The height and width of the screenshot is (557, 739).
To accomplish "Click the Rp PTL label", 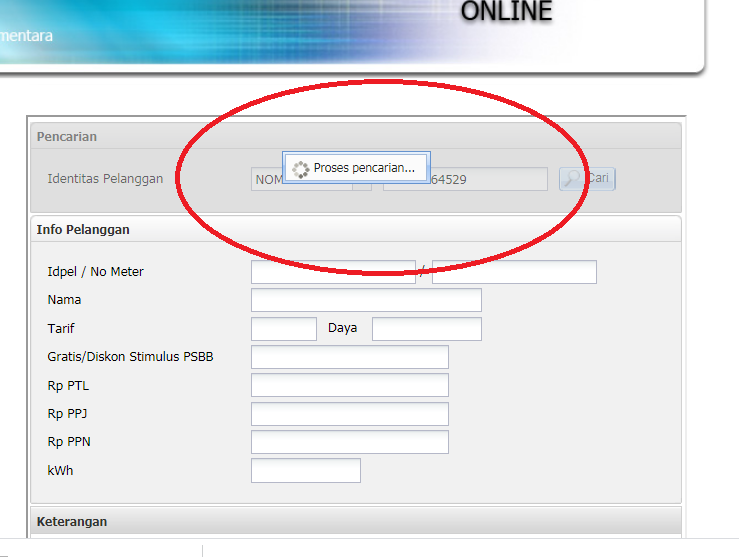I will (68, 385).
